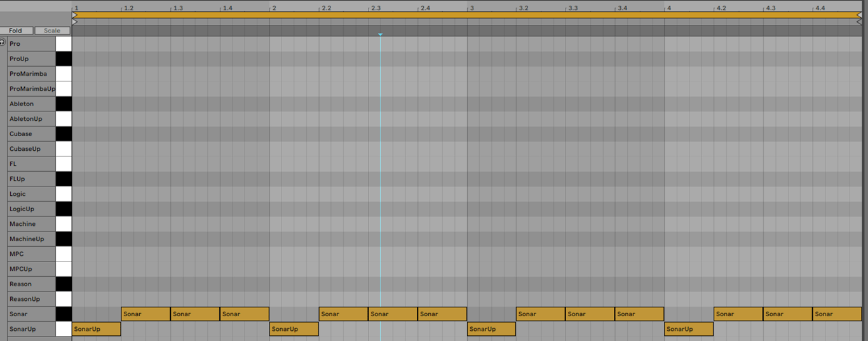The image size is (868, 341).
Task: Click the Logic pad row label
Action: tap(31, 194)
